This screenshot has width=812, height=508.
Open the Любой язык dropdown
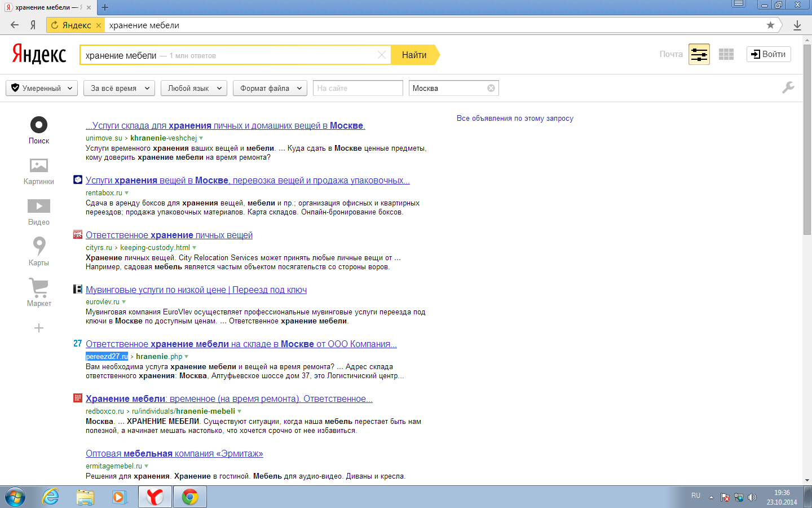coord(194,88)
